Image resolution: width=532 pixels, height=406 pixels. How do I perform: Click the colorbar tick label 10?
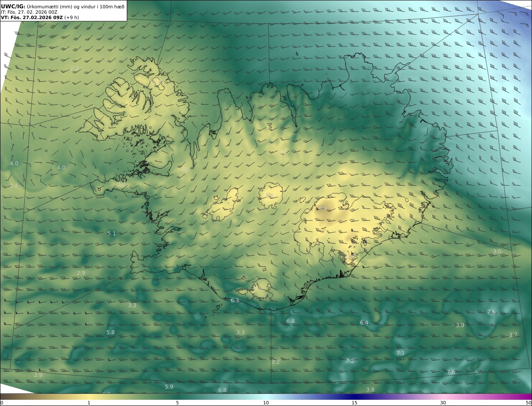tap(266, 403)
